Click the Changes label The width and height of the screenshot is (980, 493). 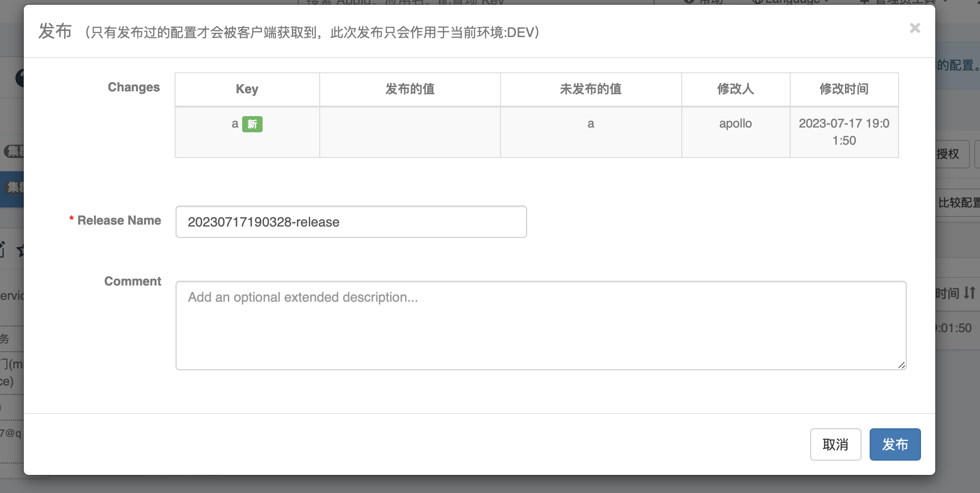pos(134,87)
